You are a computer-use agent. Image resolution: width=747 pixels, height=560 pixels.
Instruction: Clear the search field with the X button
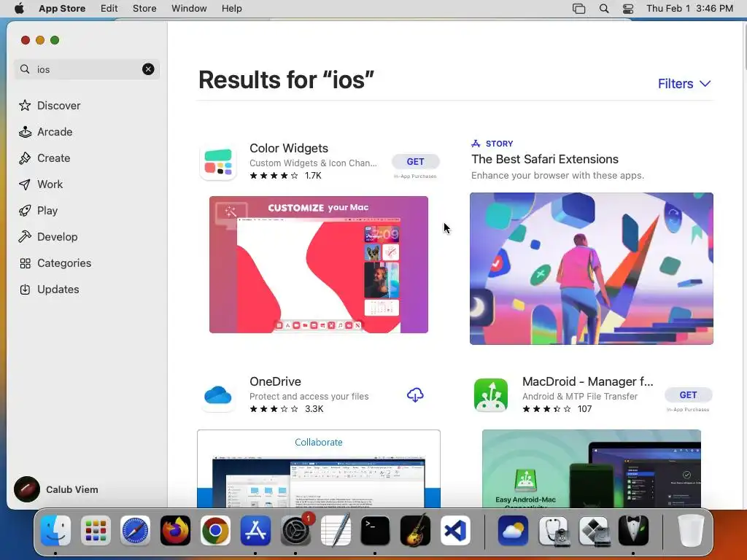click(148, 69)
